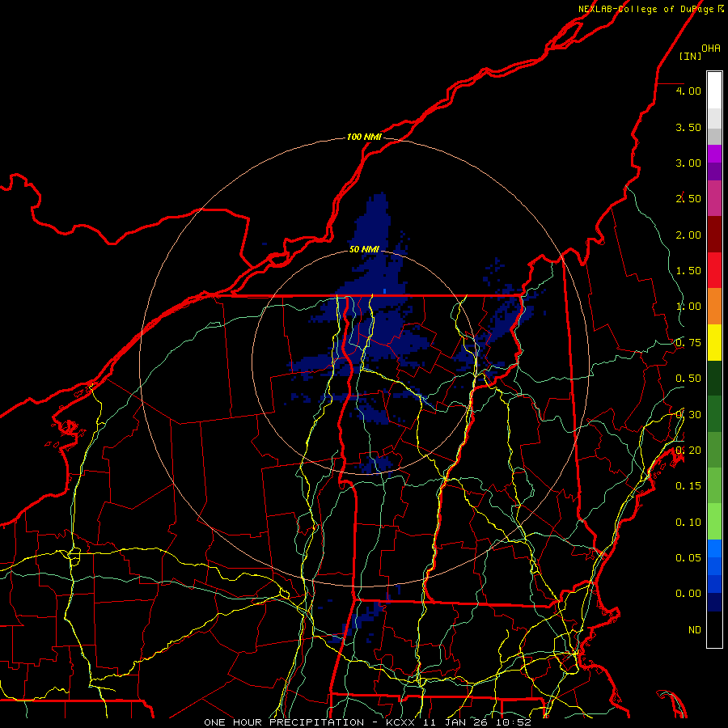Click the 2.50 legend value

688,199
